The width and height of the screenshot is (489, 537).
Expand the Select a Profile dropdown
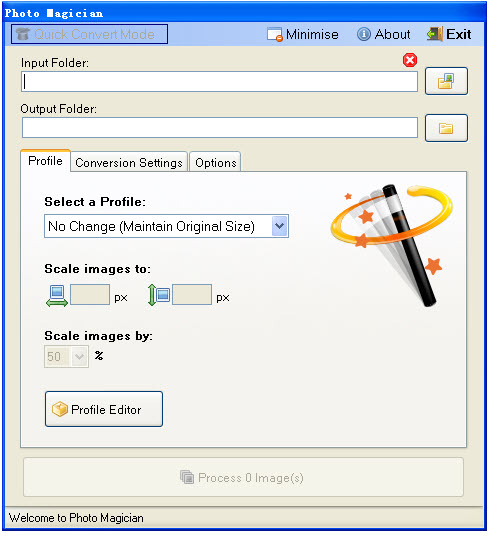click(x=279, y=226)
